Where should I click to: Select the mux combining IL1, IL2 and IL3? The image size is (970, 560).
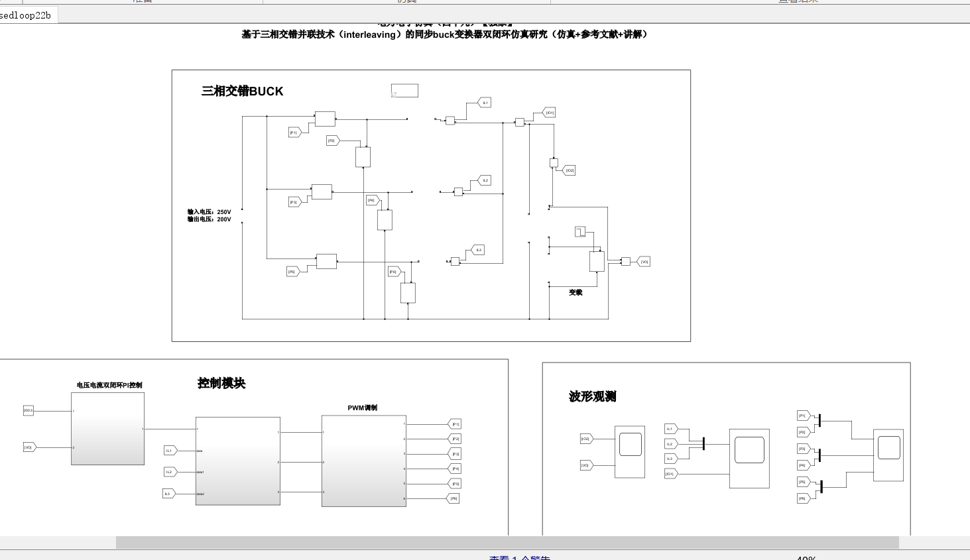click(703, 443)
